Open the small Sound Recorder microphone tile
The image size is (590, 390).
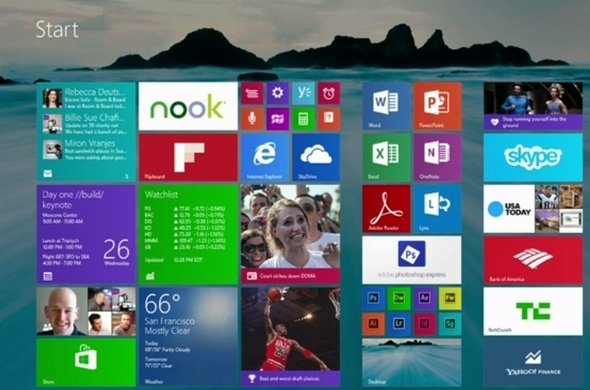tap(252, 119)
